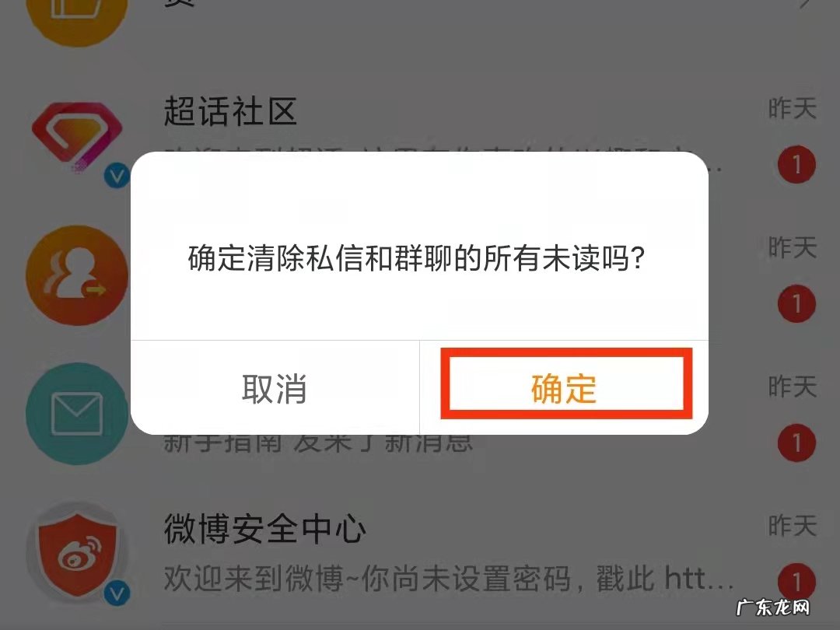Image resolution: width=840 pixels, height=630 pixels.
Task: Tap 取消 to cancel the dialog
Action: coord(275,388)
